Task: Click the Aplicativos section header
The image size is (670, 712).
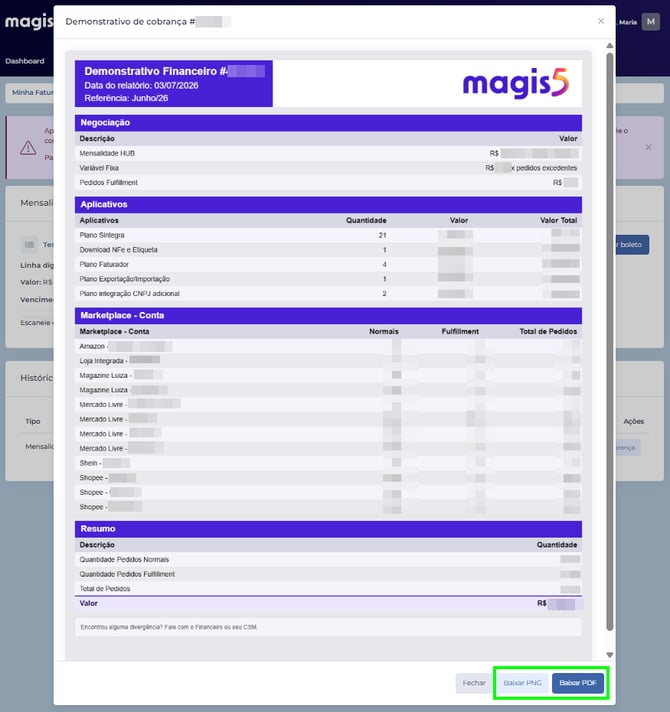Action: [328, 204]
